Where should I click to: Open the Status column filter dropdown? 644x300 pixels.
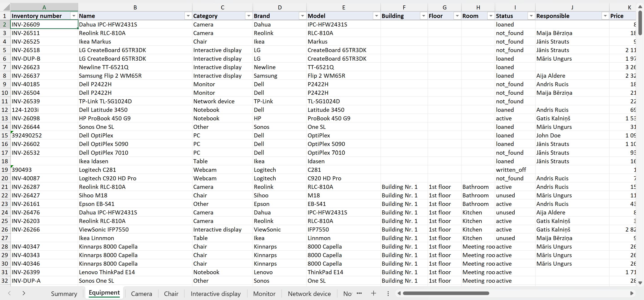point(531,16)
